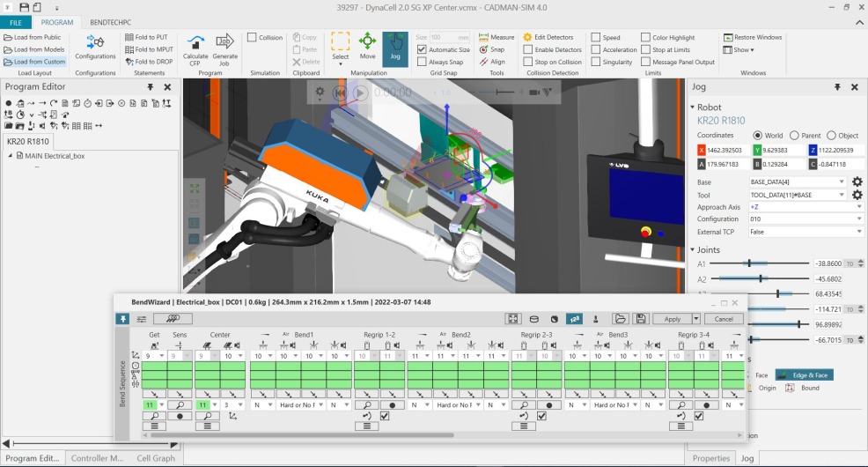The image size is (868, 467).
Task: Click the BendWizard settings sliders icon
Action: [x=142, y=319]
